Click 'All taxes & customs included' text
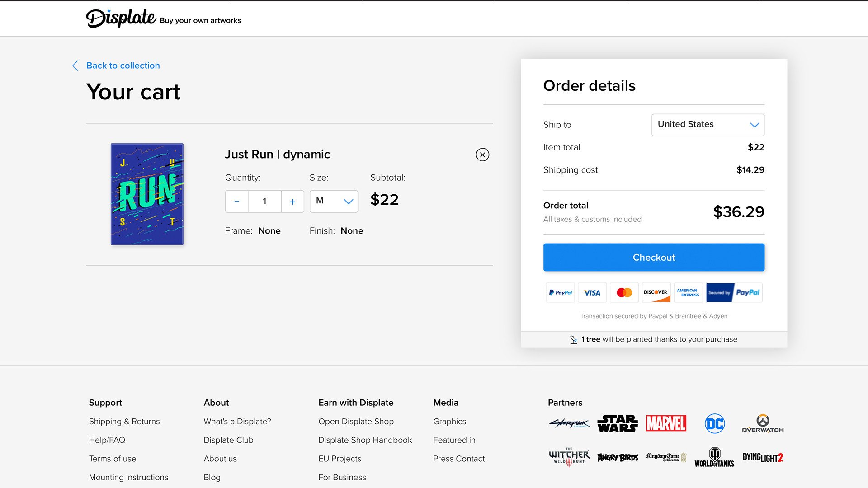Viewport: 868px width, 488px height. 592,219
